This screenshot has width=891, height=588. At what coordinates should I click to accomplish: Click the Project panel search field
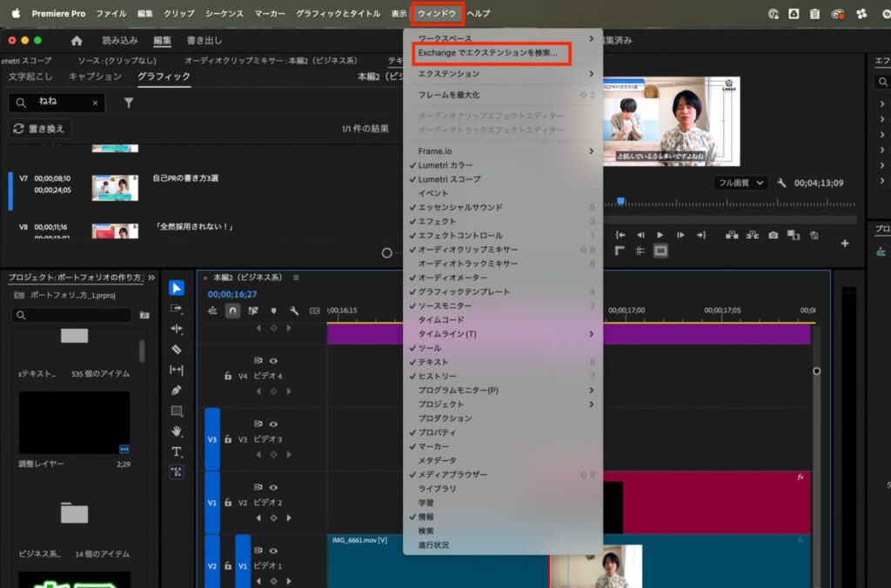coord(71,315)
